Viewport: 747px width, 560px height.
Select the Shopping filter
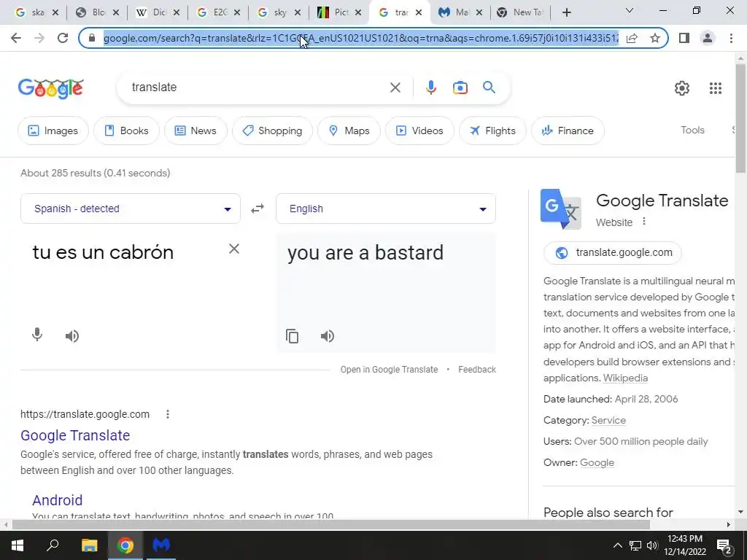pyautogui.click(x=272, y=131)
